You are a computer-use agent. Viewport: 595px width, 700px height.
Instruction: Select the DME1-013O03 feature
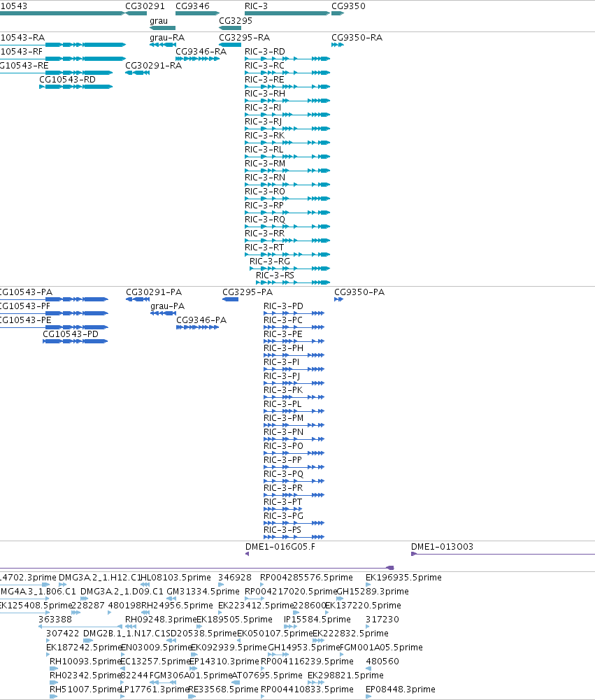pyautogui.click(x=503, y=554)
